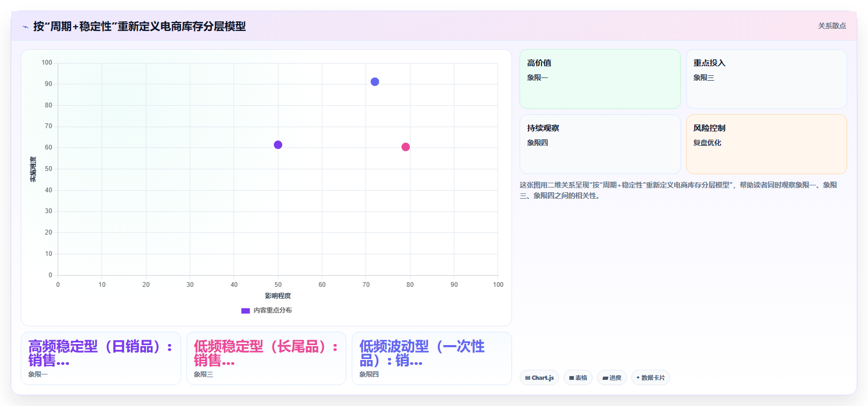Image resolution: width=868 pixels, height=406 pixels.
Task: Click the 象限一 label under 高频稳定型 card
Action: click(38, 374)
